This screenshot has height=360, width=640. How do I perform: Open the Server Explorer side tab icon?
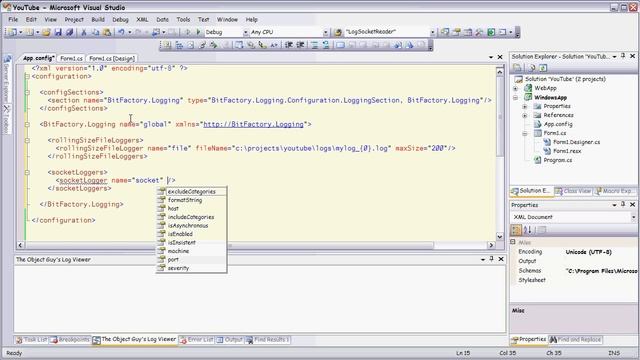(x=7, y=60)
